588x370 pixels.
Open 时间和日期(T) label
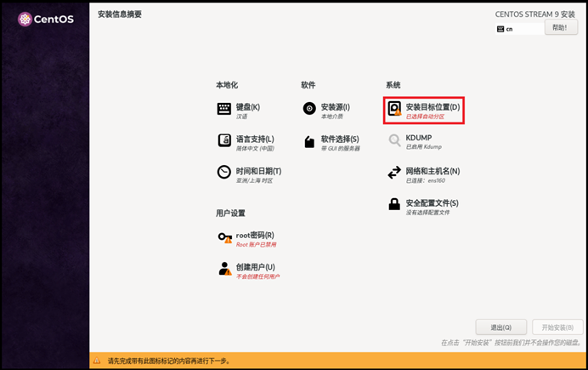(259, 171)
